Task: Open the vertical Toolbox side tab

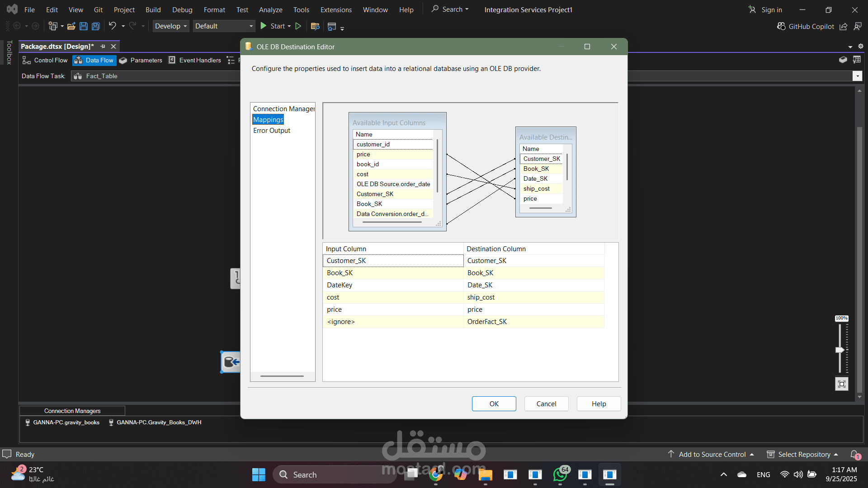Action: coord(9,52)
